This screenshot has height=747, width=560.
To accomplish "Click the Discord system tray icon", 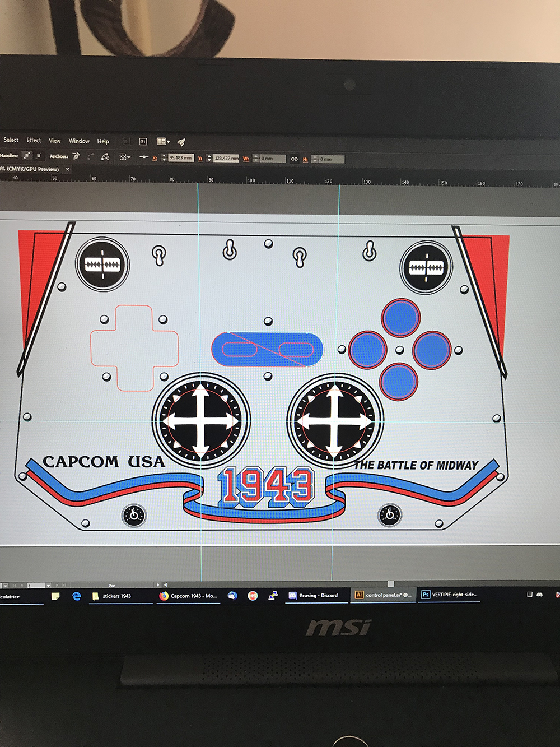I will [539, 594].
